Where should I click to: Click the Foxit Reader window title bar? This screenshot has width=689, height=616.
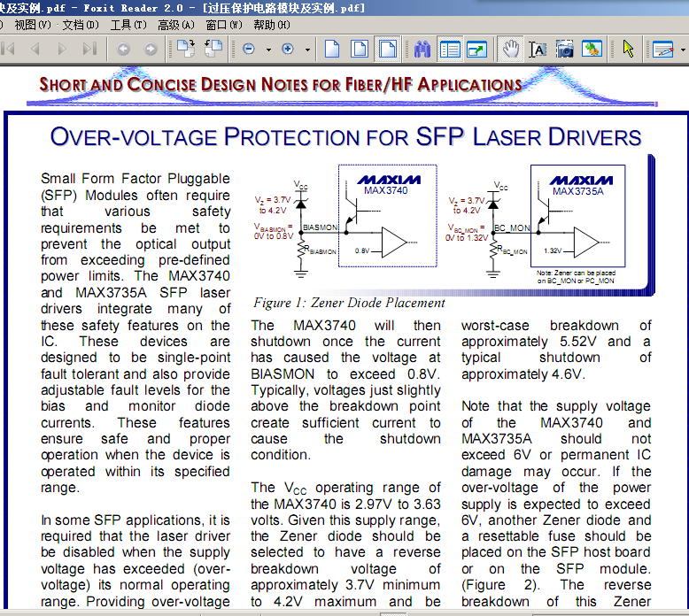[x=344, y=8]
